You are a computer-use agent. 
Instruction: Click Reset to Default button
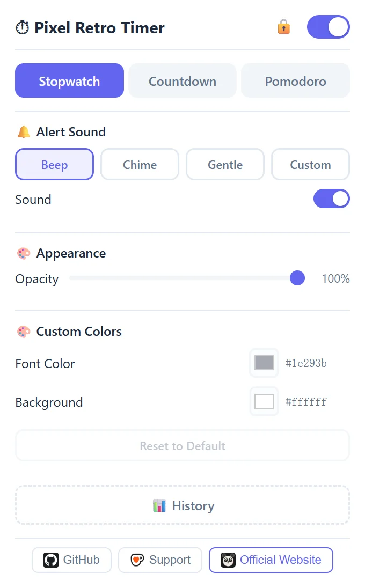pos(182,445)
